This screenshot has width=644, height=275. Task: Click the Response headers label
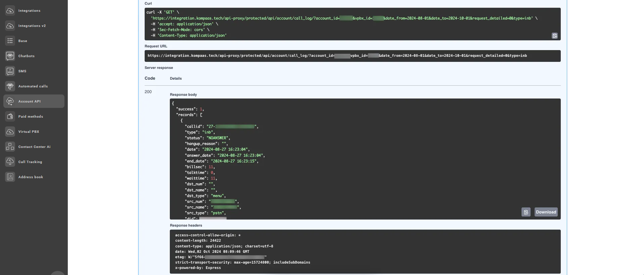pyautogui.click(x=186, y=225)
